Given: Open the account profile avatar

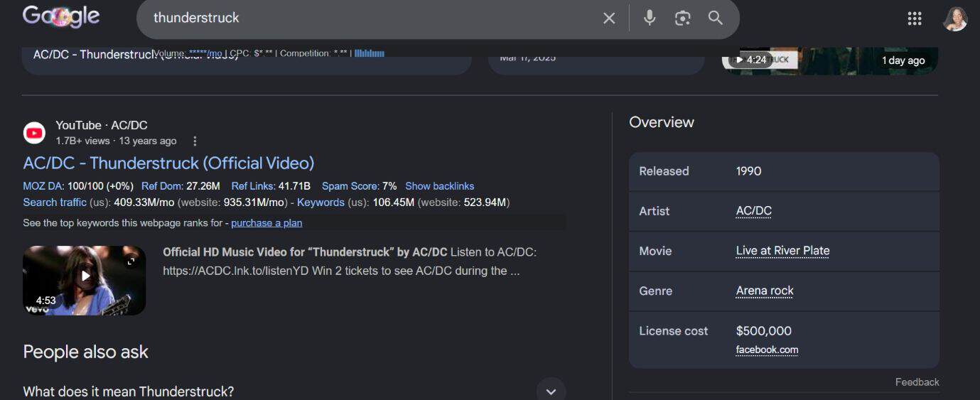Looking at the screenshot, I should click(955, 18).
